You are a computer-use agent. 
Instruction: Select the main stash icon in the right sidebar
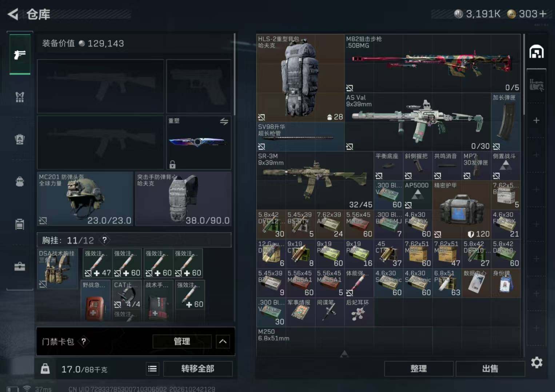(x=536, y=52)
